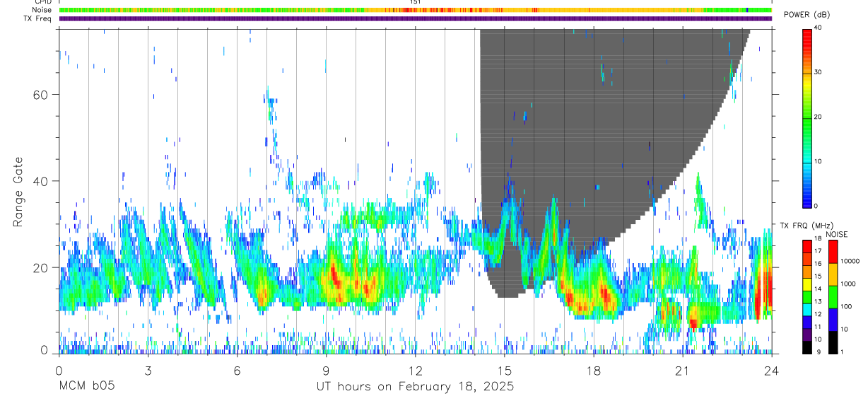This screenshot has width=868, height=401.
Task: Click x-axis tick label '0'
Action: click(x=59, y=371)
